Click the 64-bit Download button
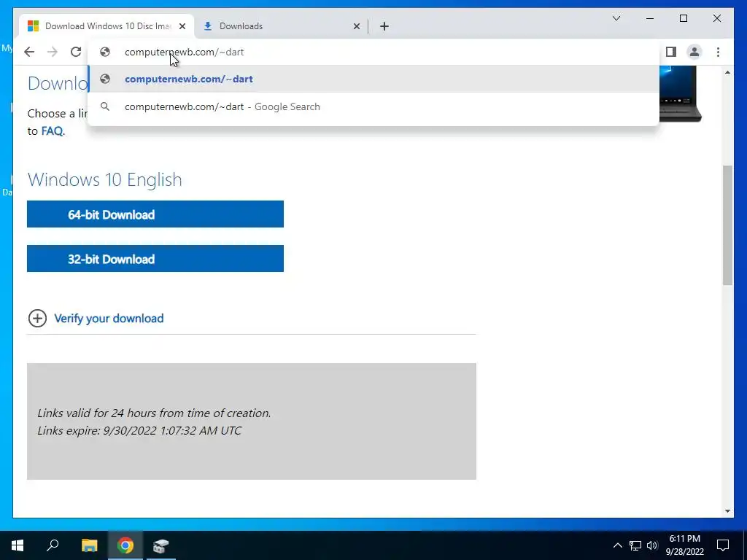 coord(155,214)
